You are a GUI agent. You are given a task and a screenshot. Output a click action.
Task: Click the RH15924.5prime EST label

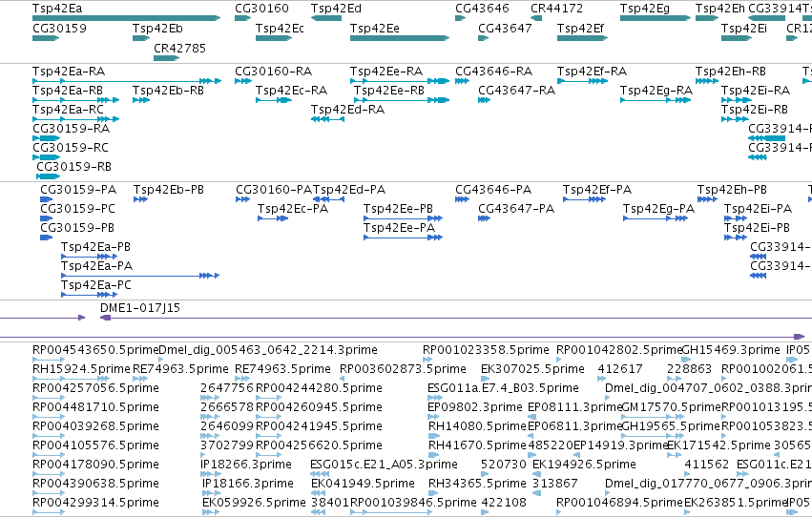coord(81,369)
